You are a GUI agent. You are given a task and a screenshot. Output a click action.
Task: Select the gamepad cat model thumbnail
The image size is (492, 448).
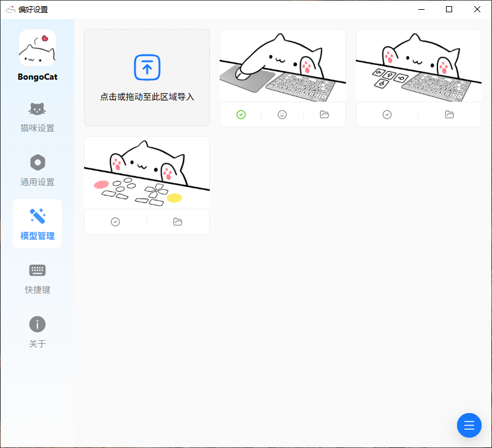click(x=147, y=173)
